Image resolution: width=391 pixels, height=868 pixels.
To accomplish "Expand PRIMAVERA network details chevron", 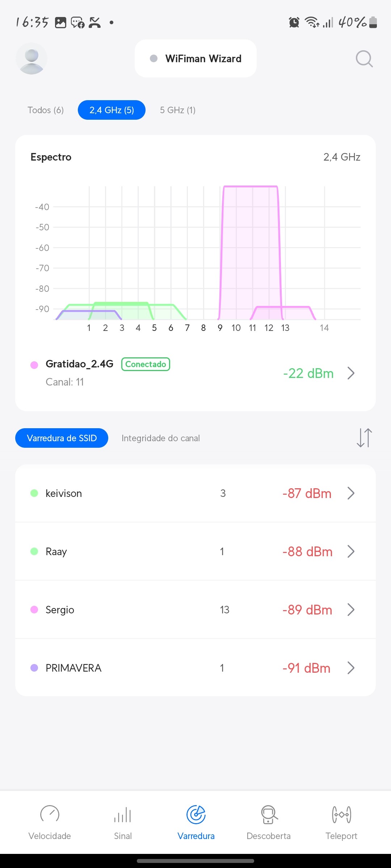I will tap(350, 668).
